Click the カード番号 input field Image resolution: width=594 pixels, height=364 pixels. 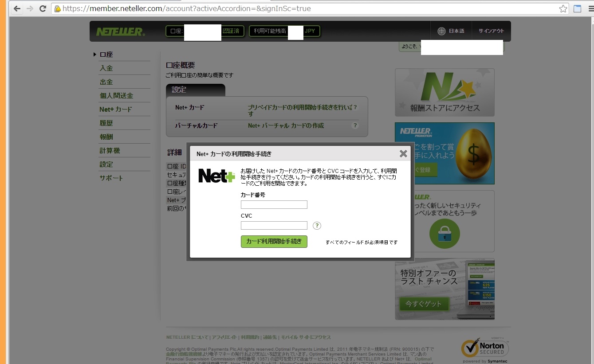(x=274, y=204)
